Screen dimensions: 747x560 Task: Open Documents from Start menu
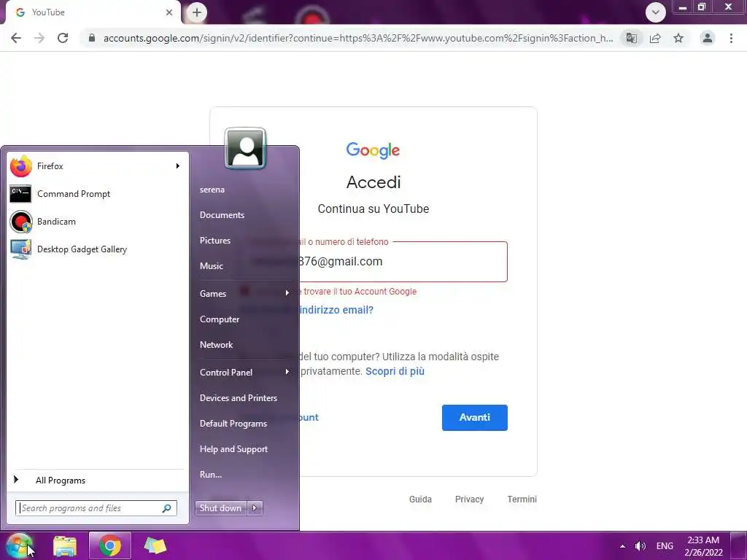click(222, 215)
